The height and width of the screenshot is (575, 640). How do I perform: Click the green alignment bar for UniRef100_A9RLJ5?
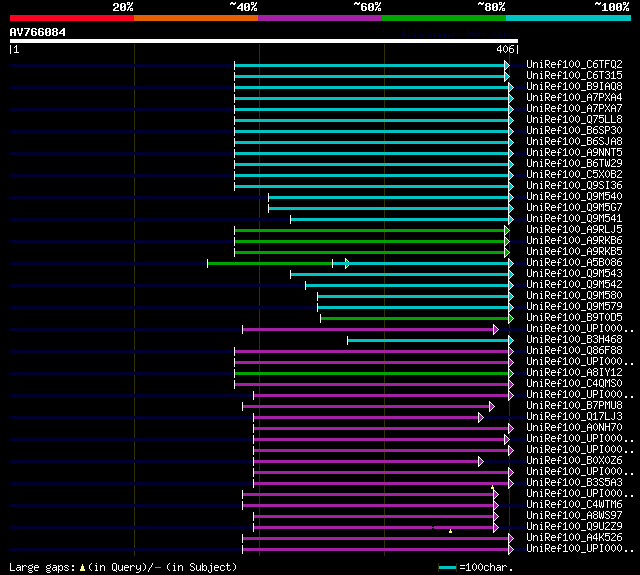(369, 231)
